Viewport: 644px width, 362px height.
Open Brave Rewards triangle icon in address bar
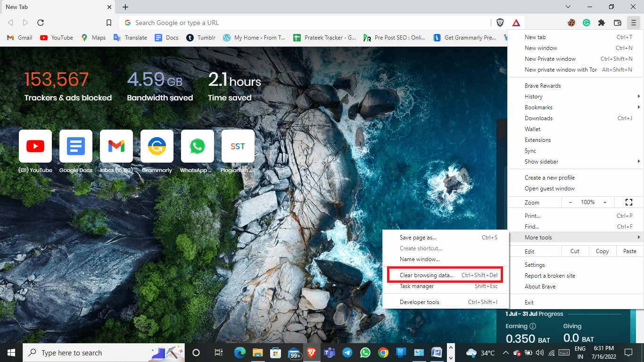click(516, 23)
